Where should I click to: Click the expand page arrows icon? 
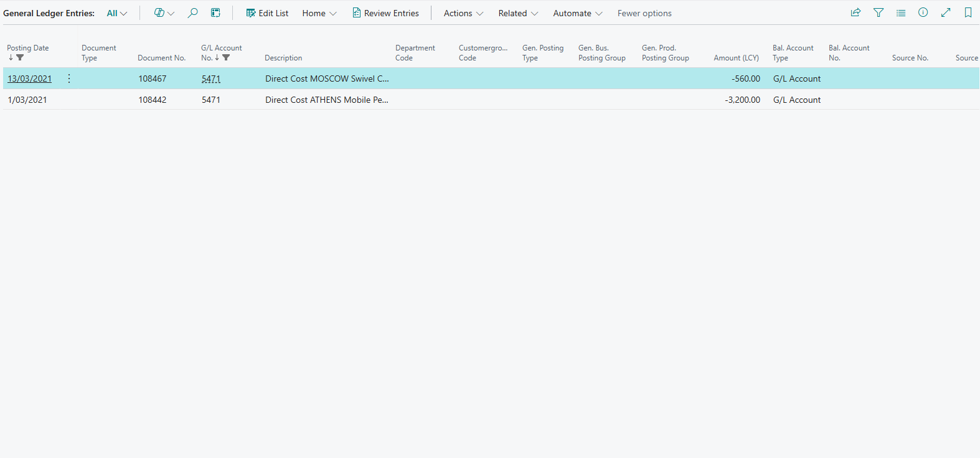tap(945, 12)
